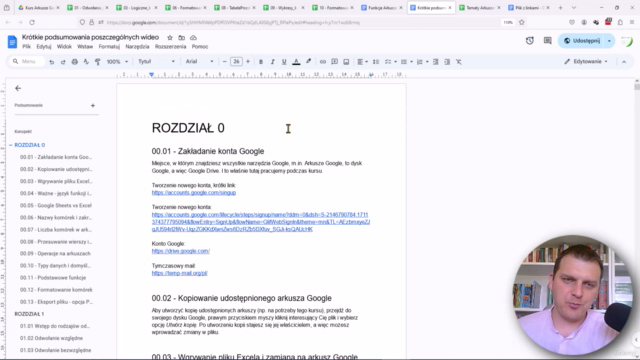
Task: Open the accounts.google.com/signup link
Action: click(194, 193)
